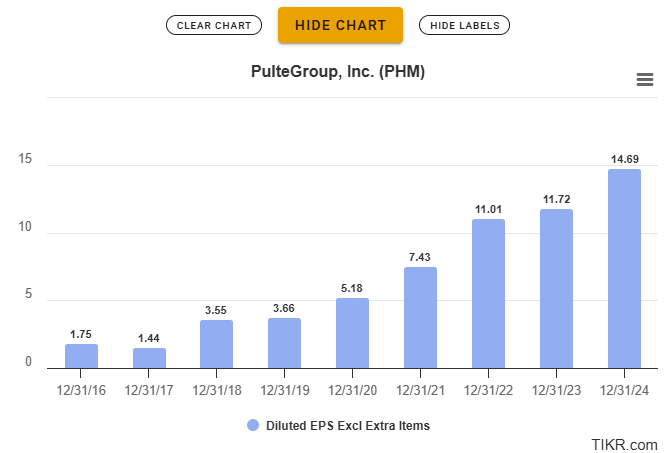Click the 12/31/19 axis label
This screenshot has width=669, height=453.
(285, 390)
